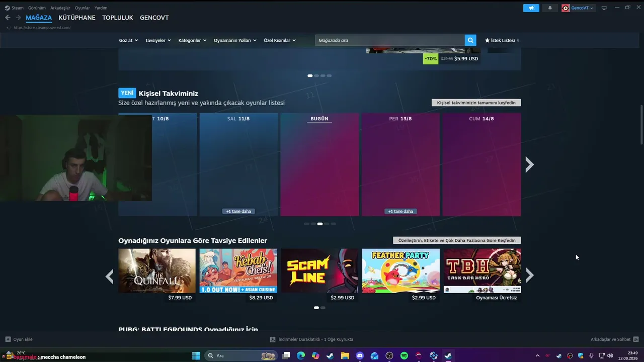
Task: Expand the Tavsiyeler dropdown
Action: [x=158, y=40]
